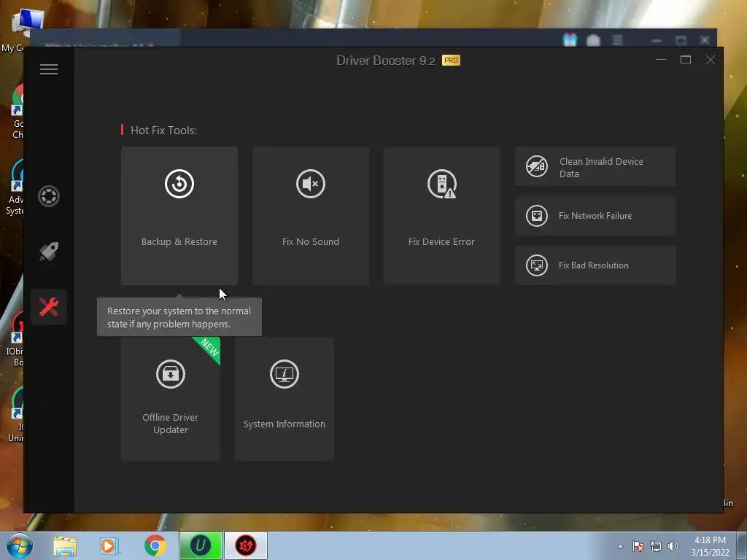Switch to IObit Uninstaller in the taskbar

pos(201,545)
